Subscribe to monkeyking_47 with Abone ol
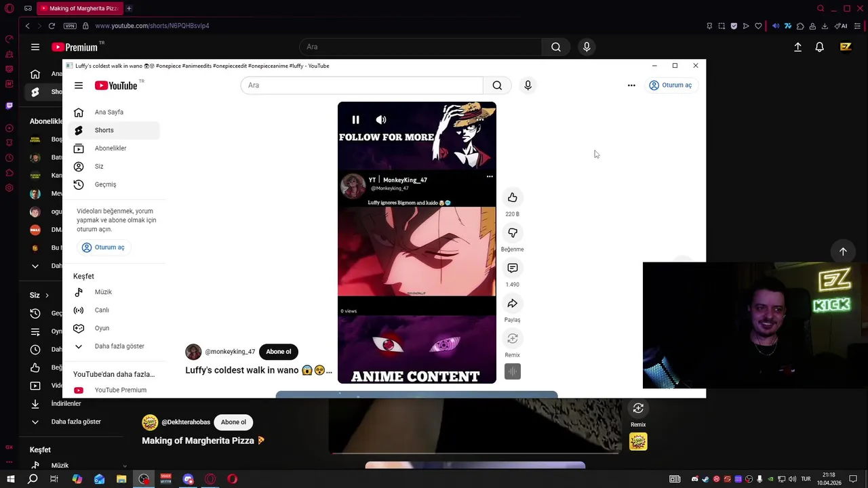868x488 pixels. (278, 352)
